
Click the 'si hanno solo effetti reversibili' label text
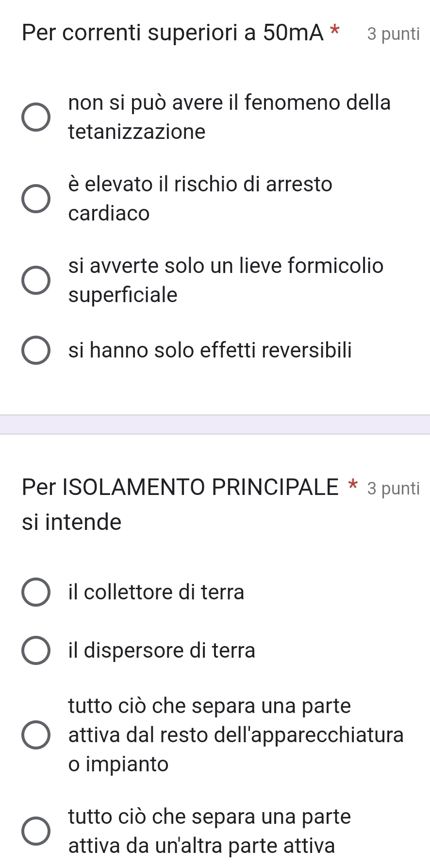[x=210, y=350]
